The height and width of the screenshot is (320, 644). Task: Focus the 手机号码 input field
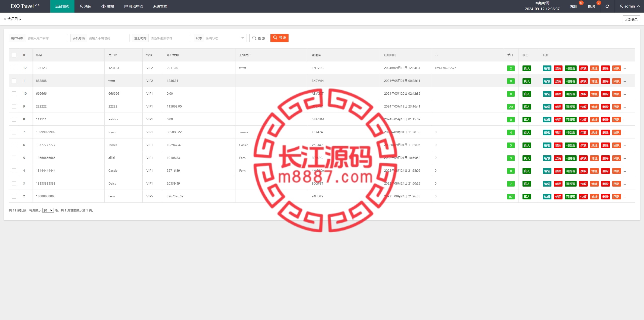pos(108,38)
